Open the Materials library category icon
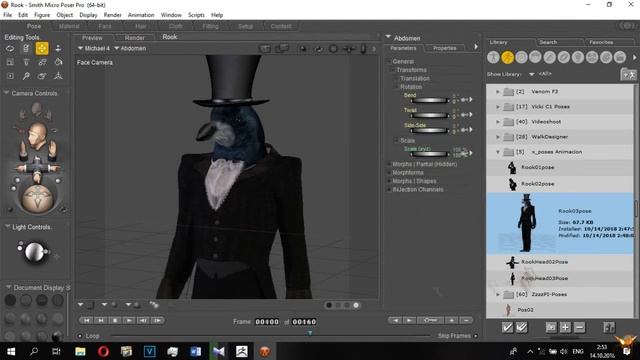The width and height of the screenshot is (640, 360). click(606, 58)
